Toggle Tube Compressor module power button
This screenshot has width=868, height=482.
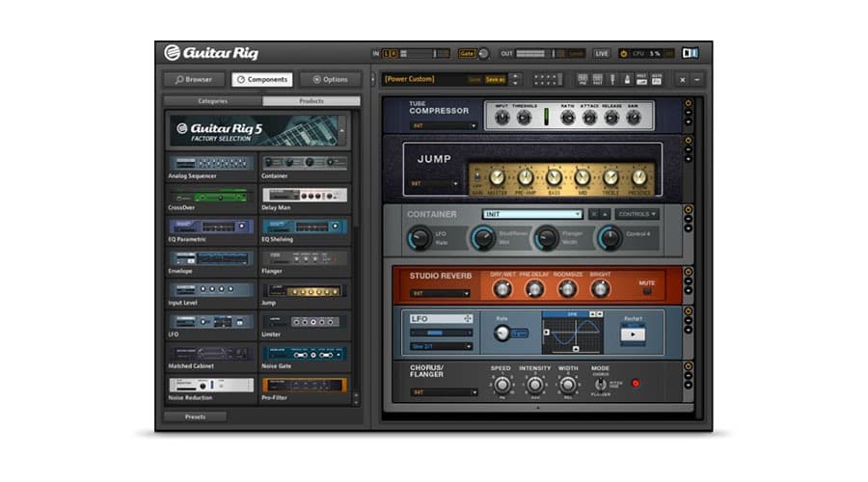coord(688,103)
